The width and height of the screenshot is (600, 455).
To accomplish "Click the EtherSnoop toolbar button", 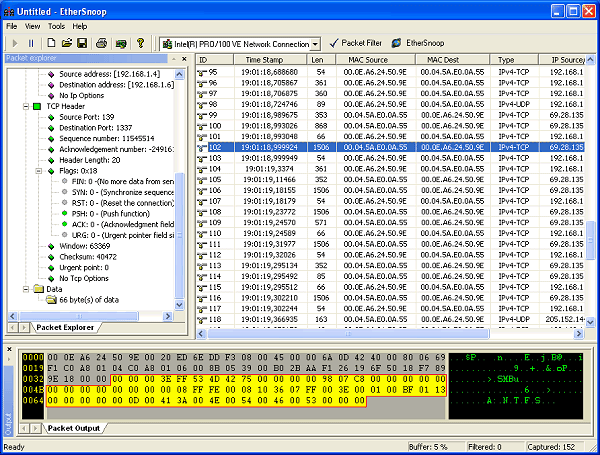I will [x=416, y=44].
